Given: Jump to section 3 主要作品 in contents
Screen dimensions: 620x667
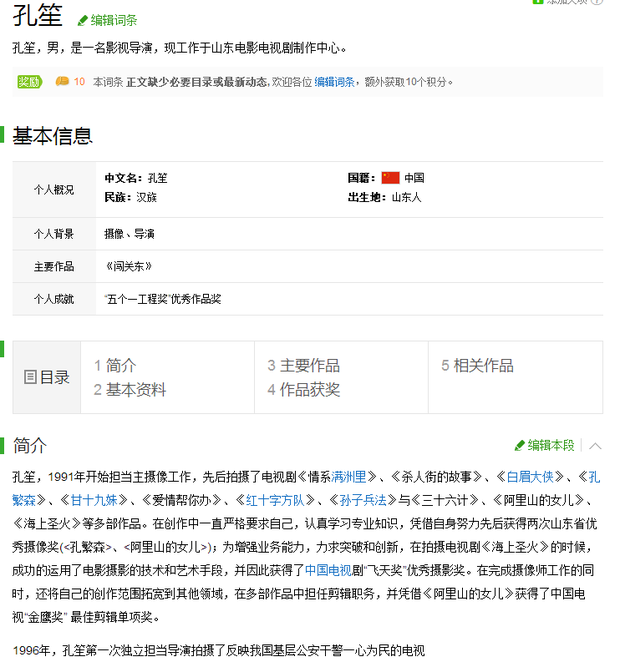Looking at the screenshot, I should pos(304,365).
